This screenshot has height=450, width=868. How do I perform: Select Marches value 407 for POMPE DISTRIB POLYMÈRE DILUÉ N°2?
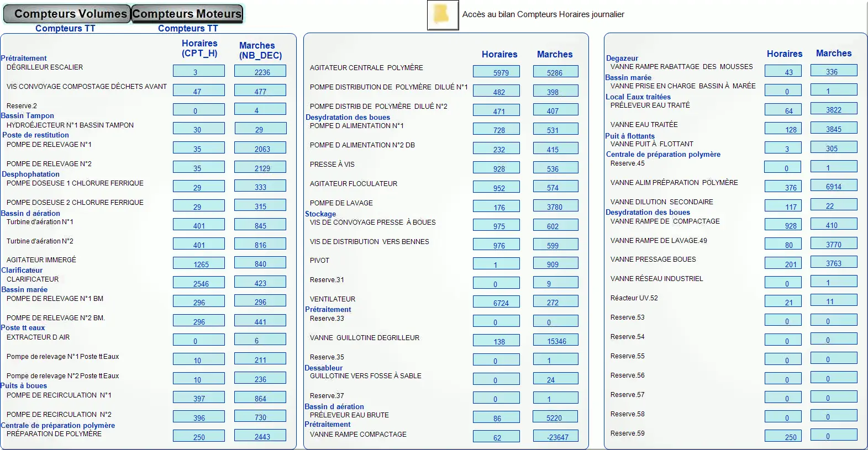coord(556,110)
